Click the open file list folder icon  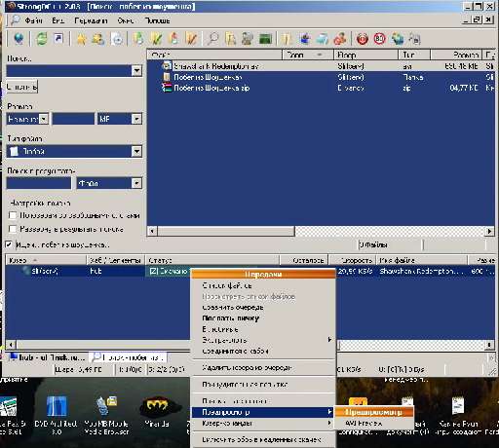tap(287, 39)
